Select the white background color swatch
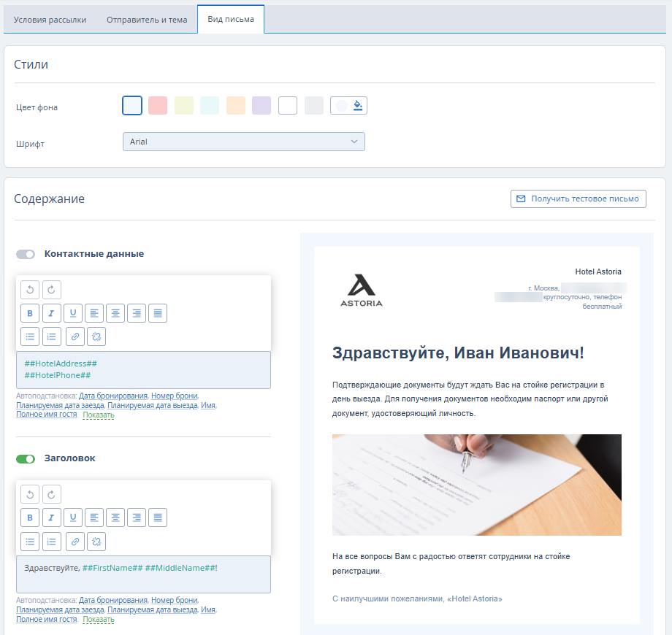 tap(288, 105)
